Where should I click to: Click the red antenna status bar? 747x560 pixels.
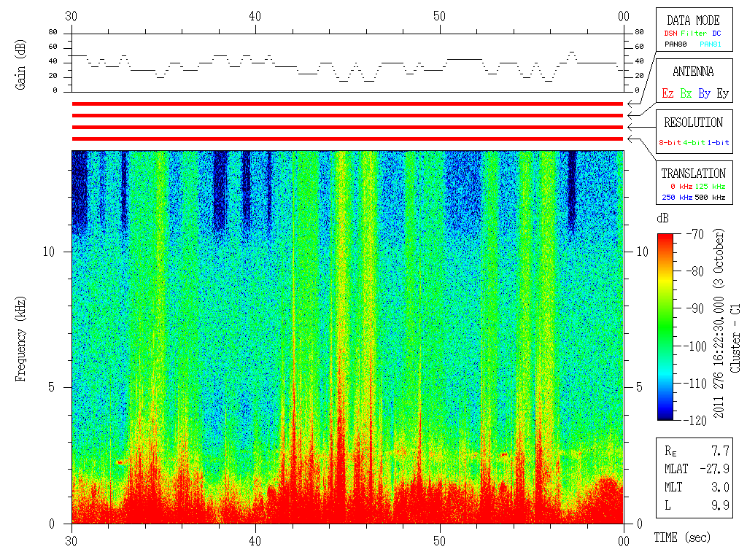point(347,116)
